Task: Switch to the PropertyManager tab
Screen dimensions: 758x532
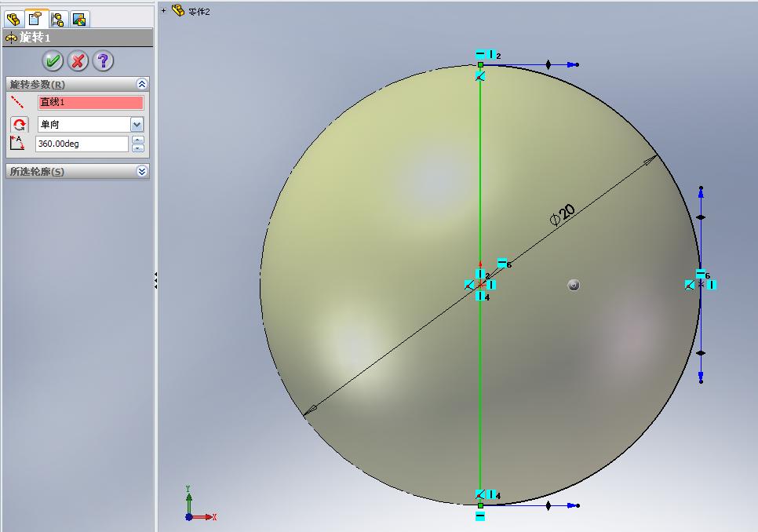Action: 36,18
